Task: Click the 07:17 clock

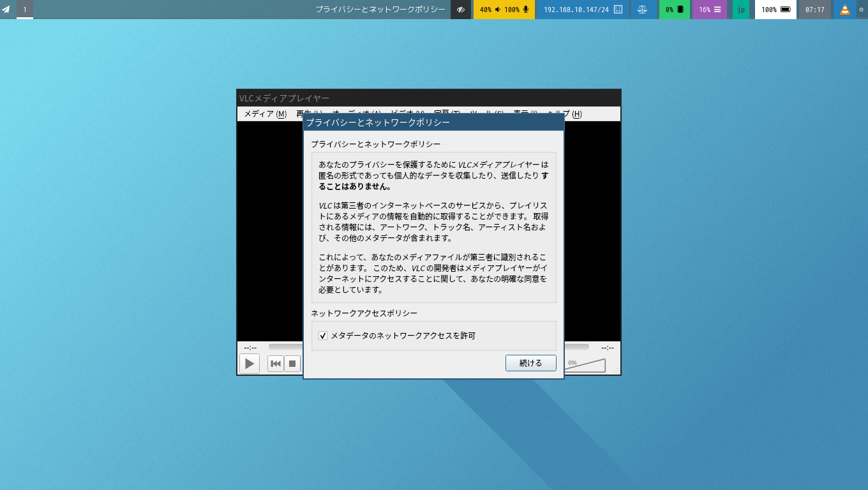Action: 815,10
